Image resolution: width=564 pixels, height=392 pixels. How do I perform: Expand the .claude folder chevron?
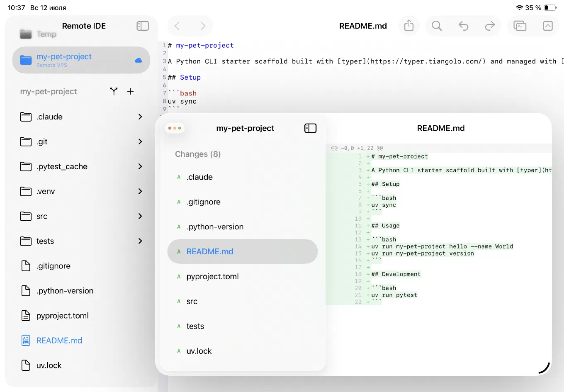[x=140, y=117]
